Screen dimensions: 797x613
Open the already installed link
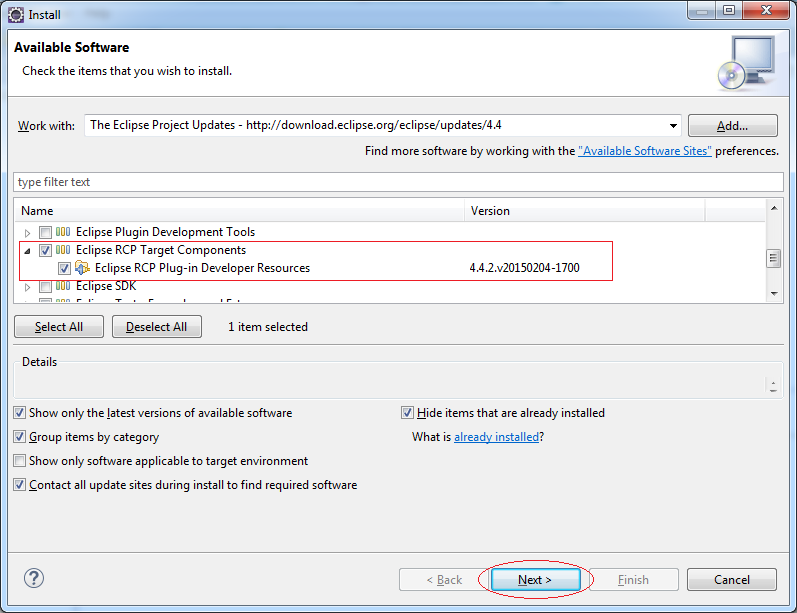496,437
